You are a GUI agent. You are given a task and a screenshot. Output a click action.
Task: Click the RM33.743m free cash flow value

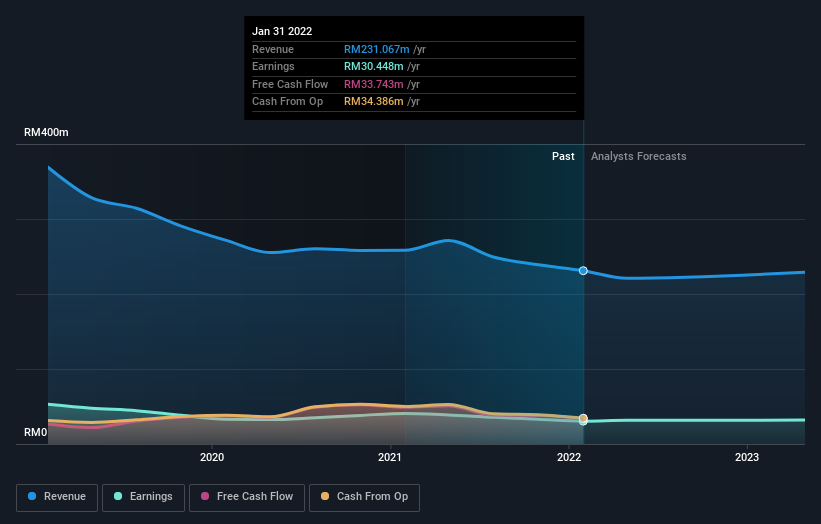click(x=373, y=84)
